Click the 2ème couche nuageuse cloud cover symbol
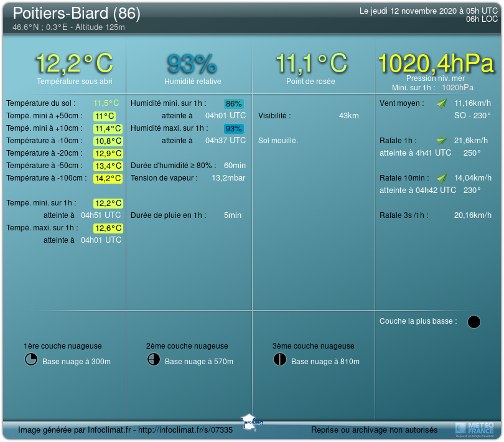This screenshot has width=504, height=442. (154, 359)
